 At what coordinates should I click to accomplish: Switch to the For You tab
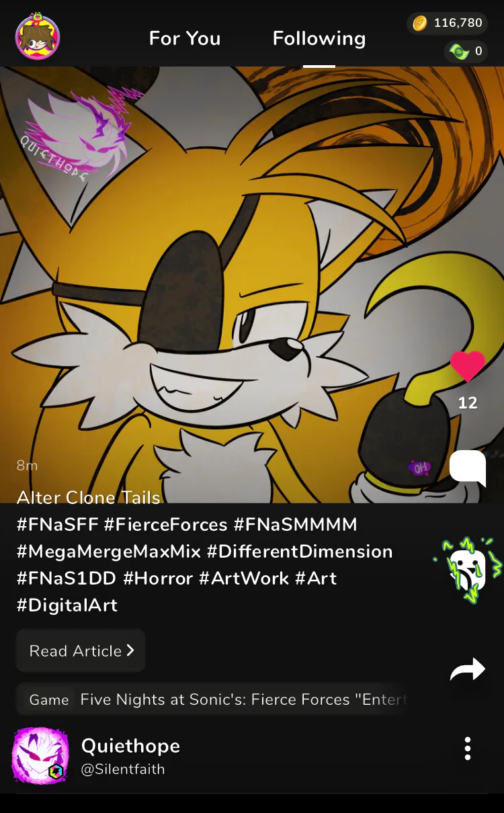(x=185, y=38)
